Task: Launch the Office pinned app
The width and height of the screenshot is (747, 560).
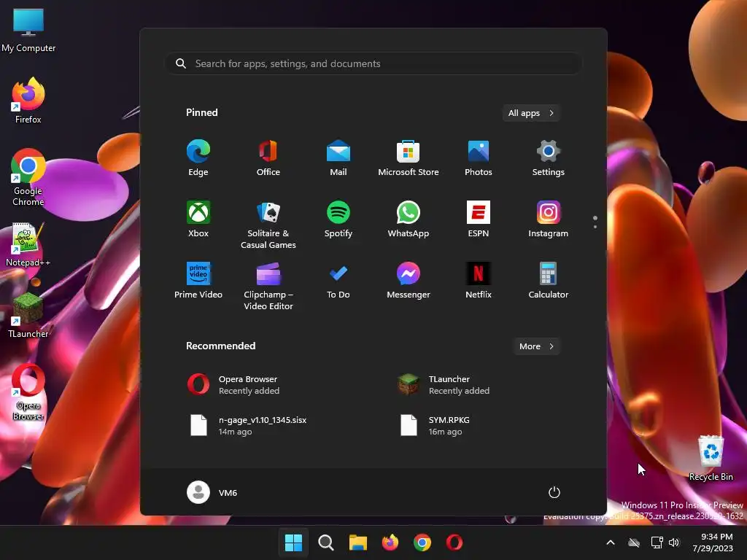Action: pos(268,158)
